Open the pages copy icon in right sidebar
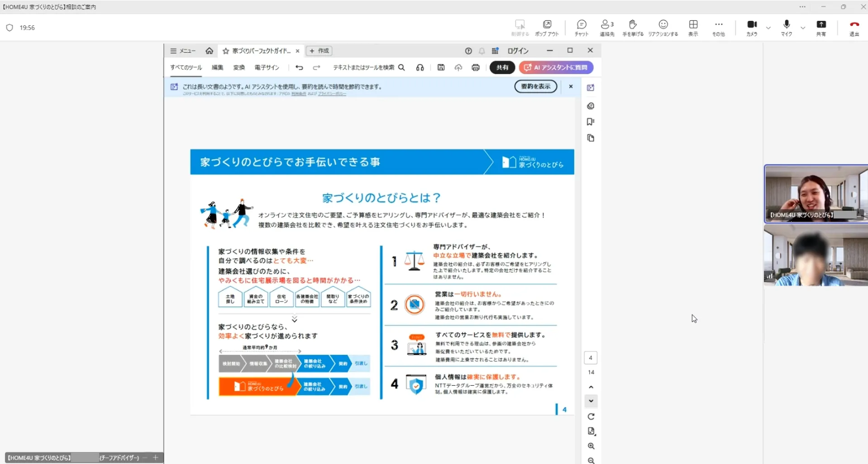The image size is (868, 464). (591, 138)
